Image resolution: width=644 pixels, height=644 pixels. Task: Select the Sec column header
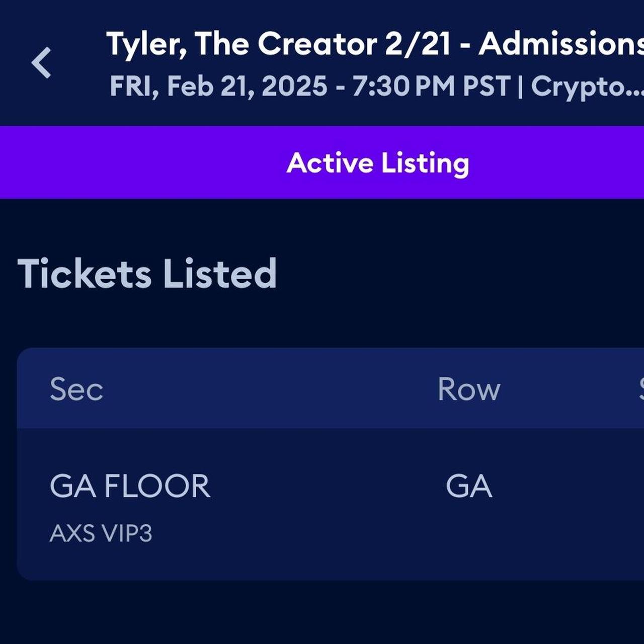[x=76, y=388]
